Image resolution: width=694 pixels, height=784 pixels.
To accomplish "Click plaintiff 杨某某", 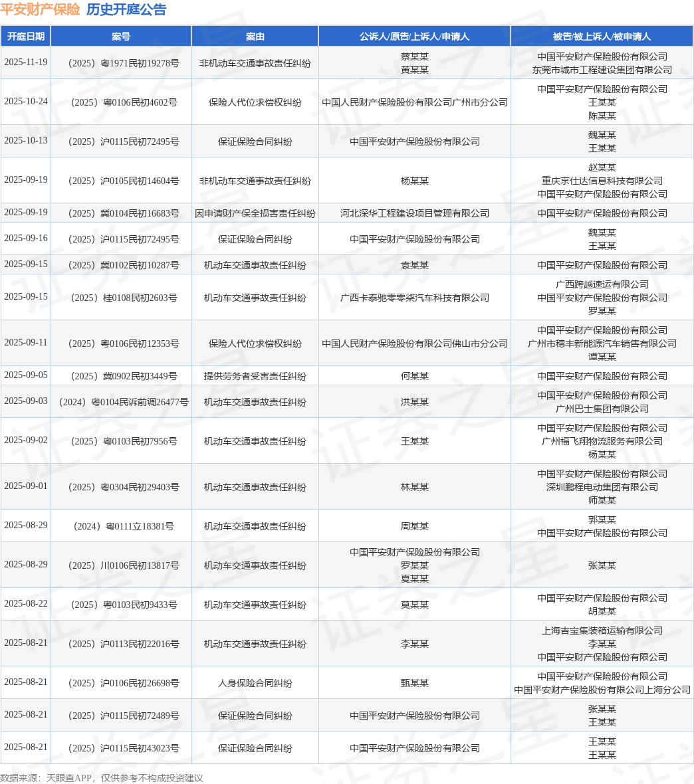I will [x=415, y=181].
